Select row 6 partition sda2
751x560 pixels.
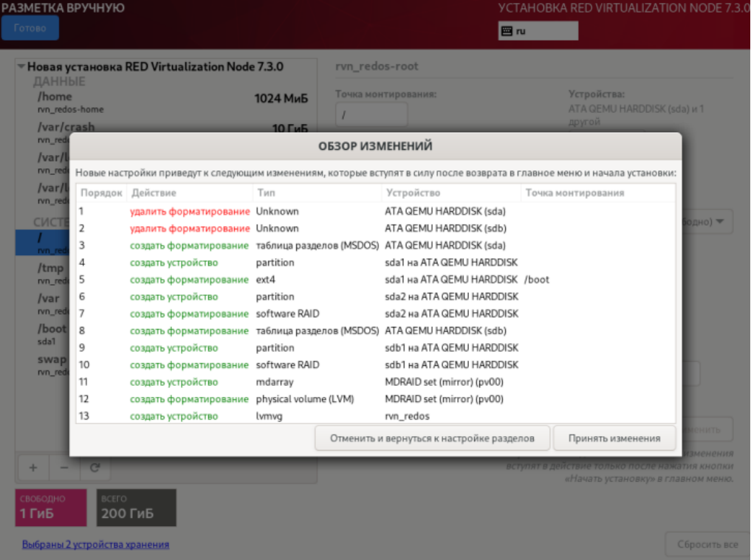point(376,297)
